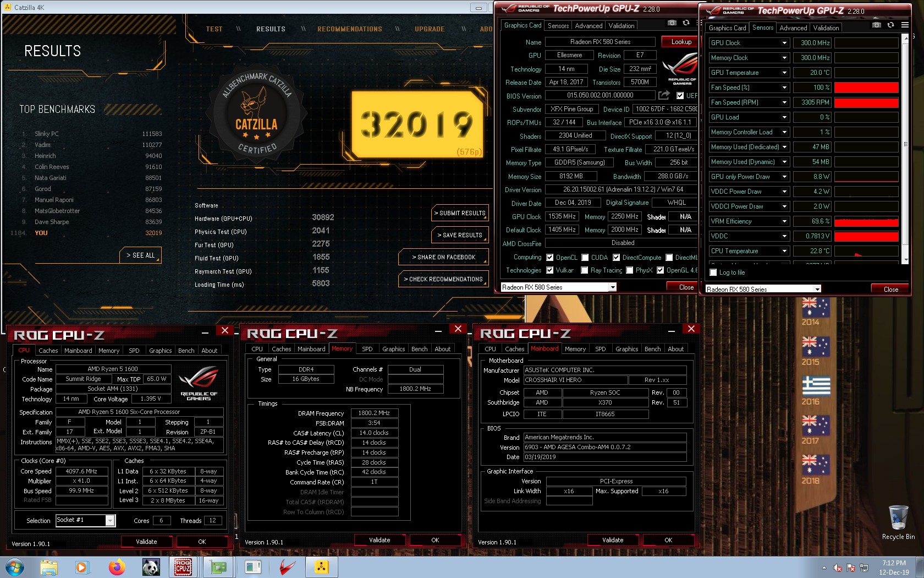
Task: Click the refresh icon in left GPU-Z window
Action: tap(686, 23)
